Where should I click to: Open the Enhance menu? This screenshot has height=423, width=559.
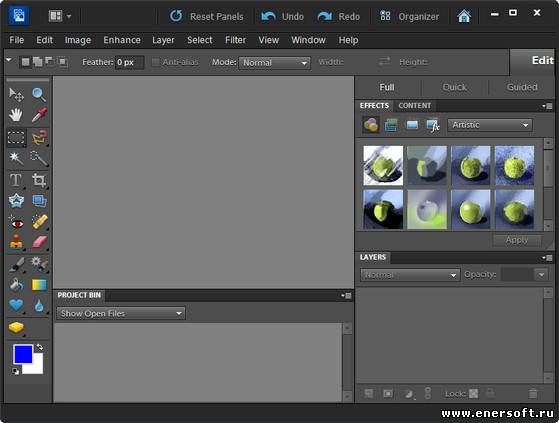click(x=122, y=40)
